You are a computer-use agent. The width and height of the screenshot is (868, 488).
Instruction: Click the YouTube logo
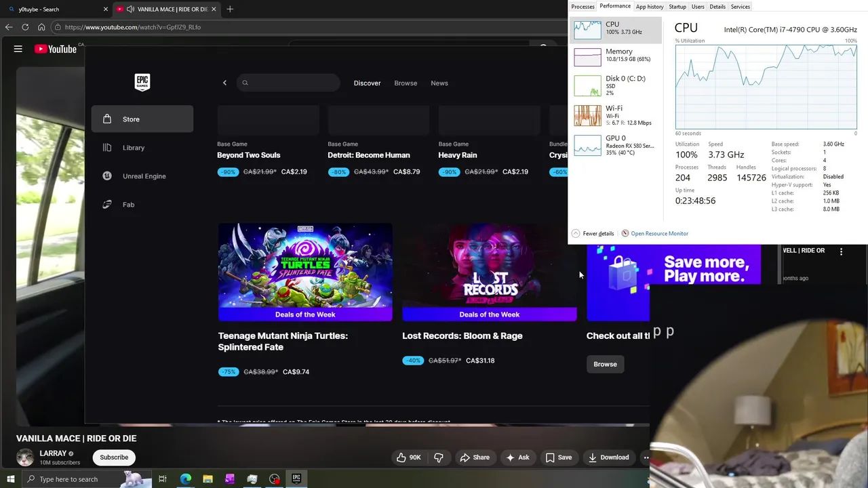click(56, 49)
